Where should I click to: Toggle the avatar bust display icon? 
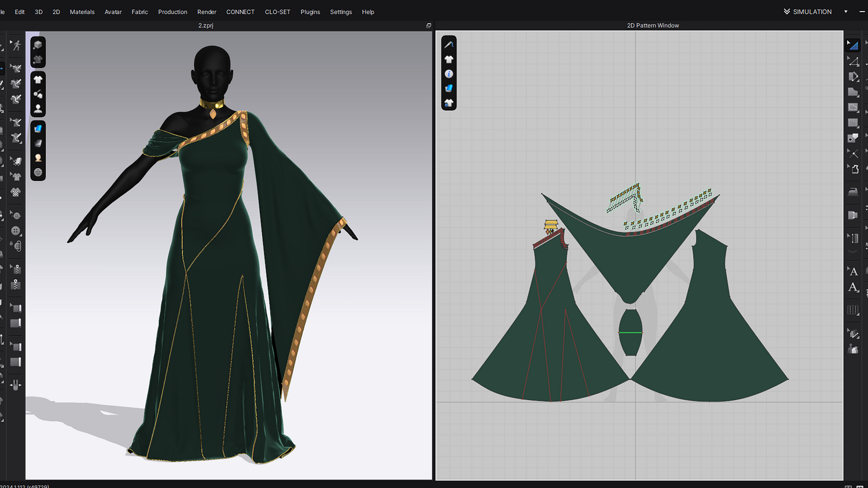coord(38,108)
